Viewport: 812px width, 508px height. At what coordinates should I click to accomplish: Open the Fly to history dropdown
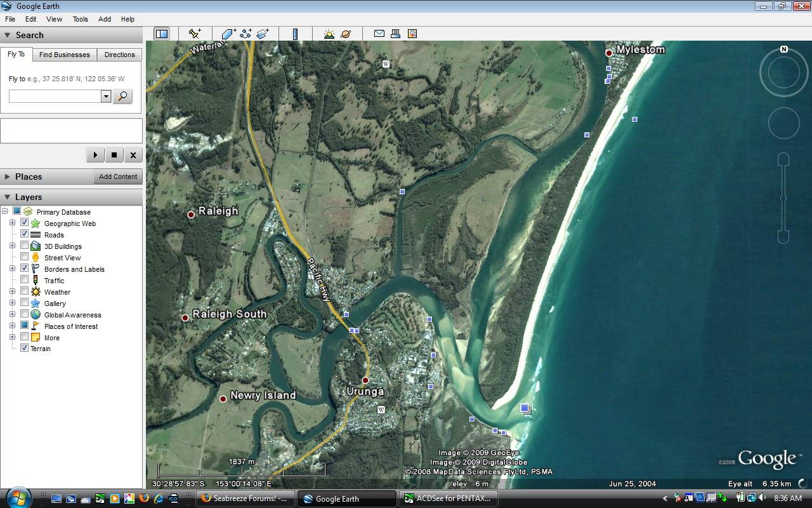pos(106,97)
